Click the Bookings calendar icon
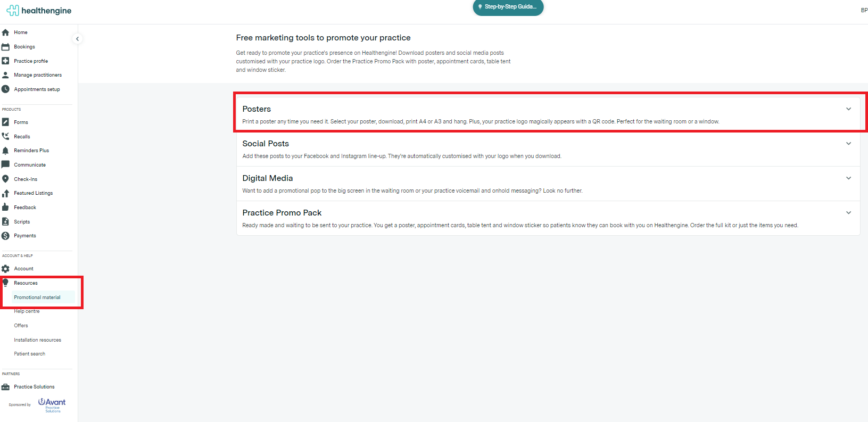Image resolution: width=868 pixels, height=422 pixels. [x=6, y=47]
